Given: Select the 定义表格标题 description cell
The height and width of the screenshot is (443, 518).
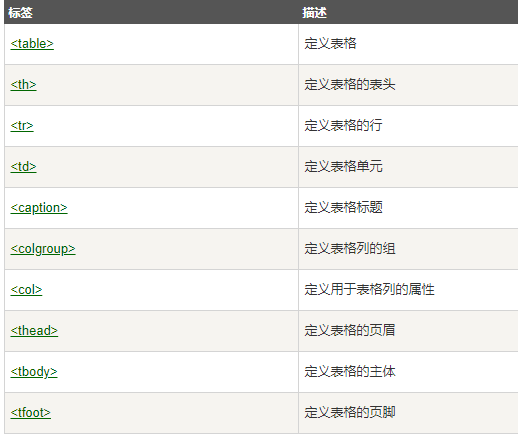Looking at the screenshot, I should (x=408, y=208).
